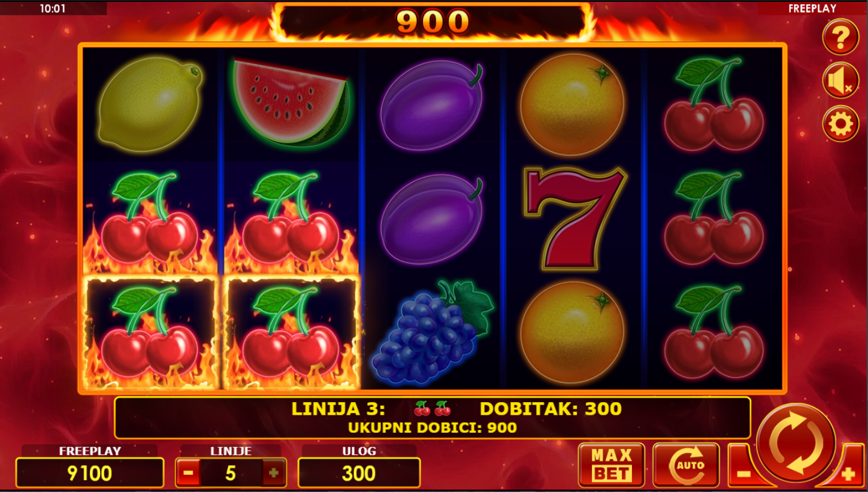Click the LINIJA 3 win info bar
The width and height of the screenshot is (868, 492).
(433, 417)
